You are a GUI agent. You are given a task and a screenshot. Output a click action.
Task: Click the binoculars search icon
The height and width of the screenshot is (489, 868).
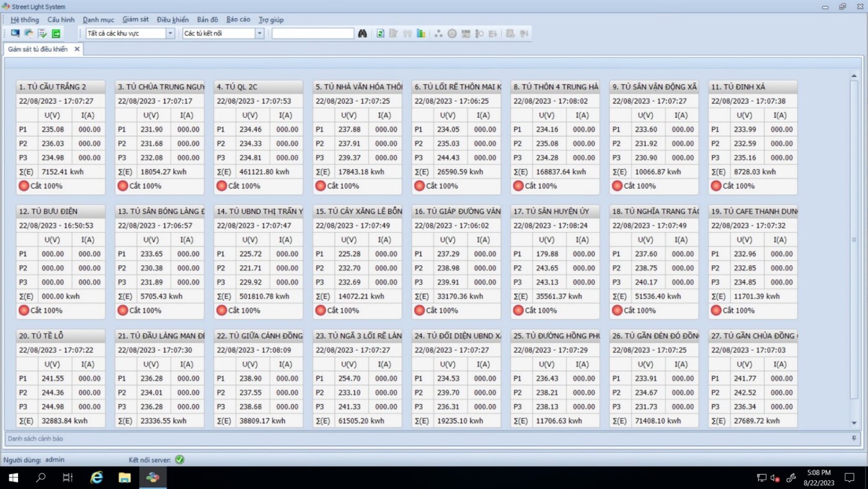[x=363, y=34]
